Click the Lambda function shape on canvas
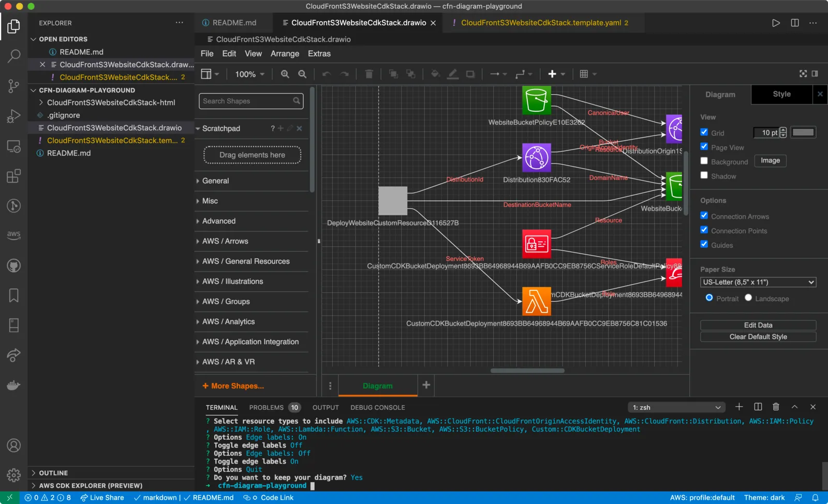Screen dimensions: 828x504 [537, 301]
